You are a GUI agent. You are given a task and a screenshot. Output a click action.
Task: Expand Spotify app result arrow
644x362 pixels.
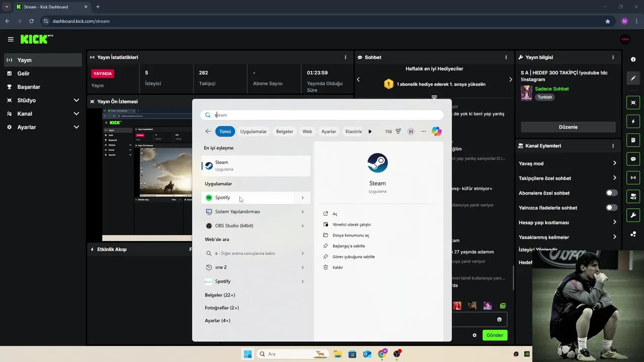point(302,198)
